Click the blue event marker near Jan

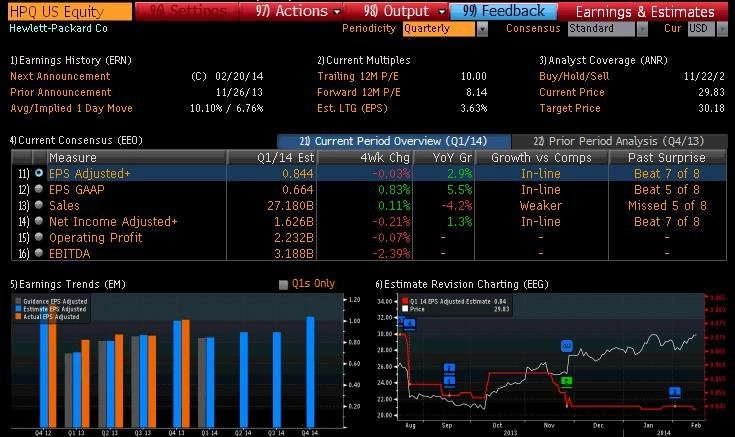point(675,392)
